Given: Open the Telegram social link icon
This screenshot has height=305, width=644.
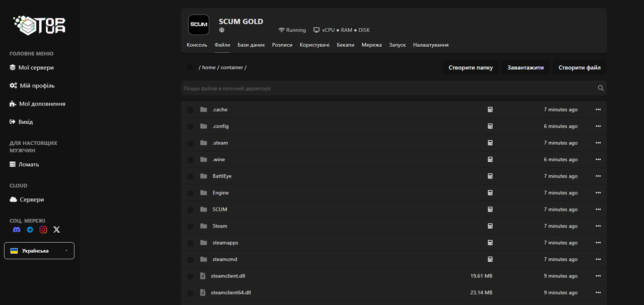Looking at the screenshot, I should coord(30,230).
